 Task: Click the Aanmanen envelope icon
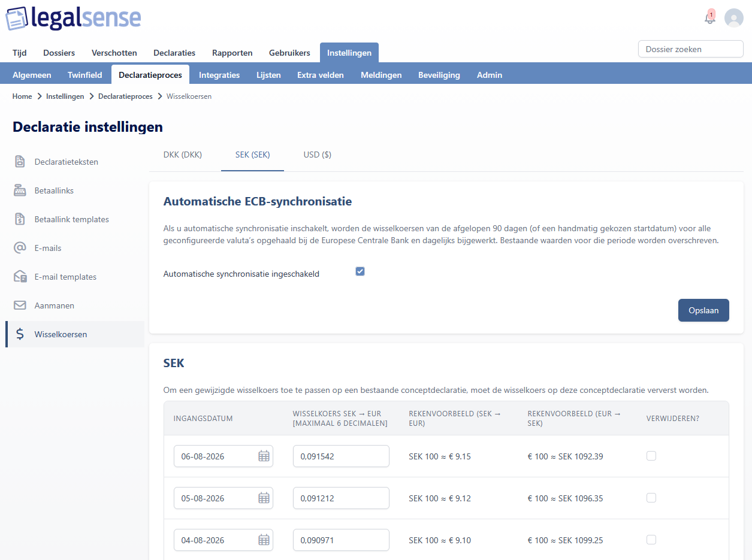tap(20, 305)
